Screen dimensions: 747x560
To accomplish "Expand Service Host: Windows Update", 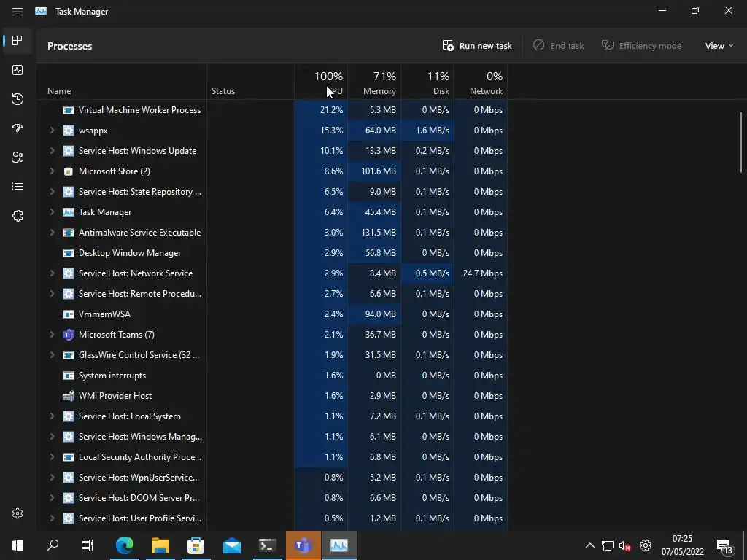I will point(52,151).
